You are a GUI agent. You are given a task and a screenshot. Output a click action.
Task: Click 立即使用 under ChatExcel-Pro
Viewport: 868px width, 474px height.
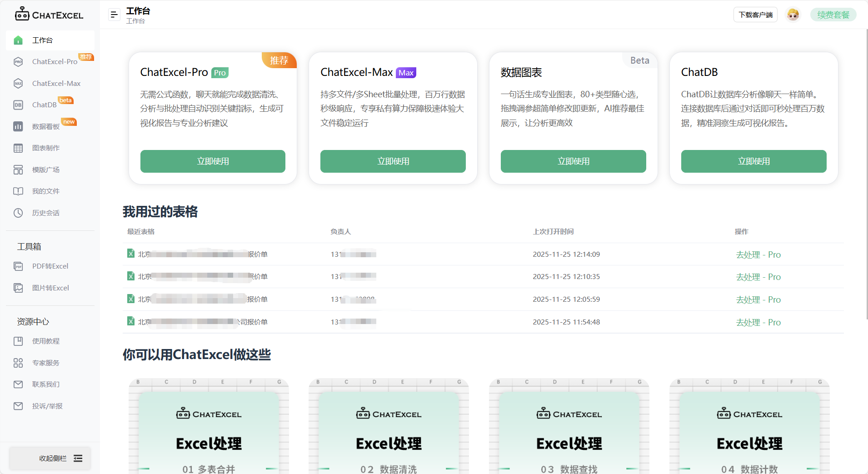pos(213,161)
